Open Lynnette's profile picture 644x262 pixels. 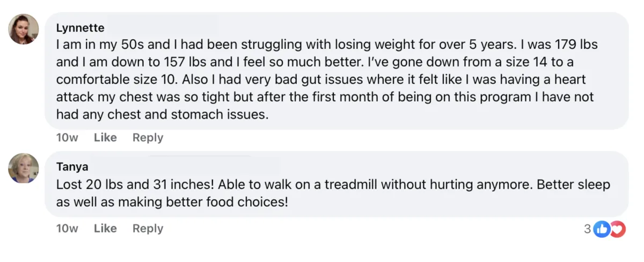coord(24,29)
